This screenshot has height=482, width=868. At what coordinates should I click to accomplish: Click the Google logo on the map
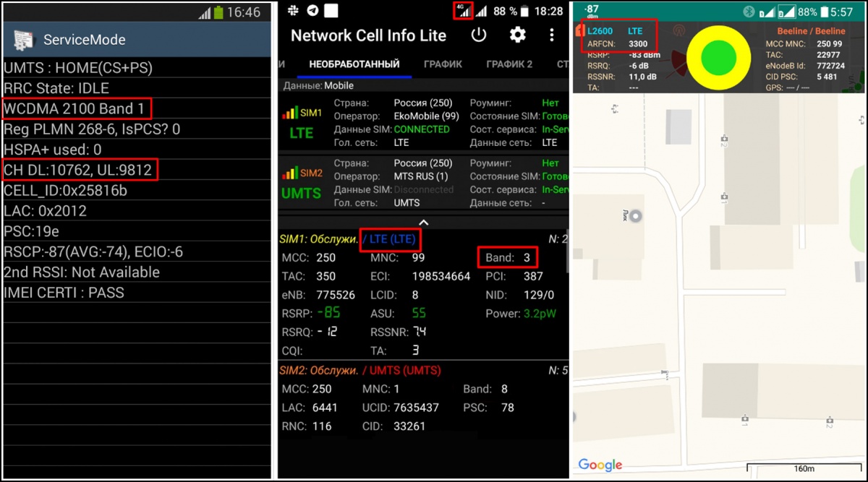click(x=600, y=465)
